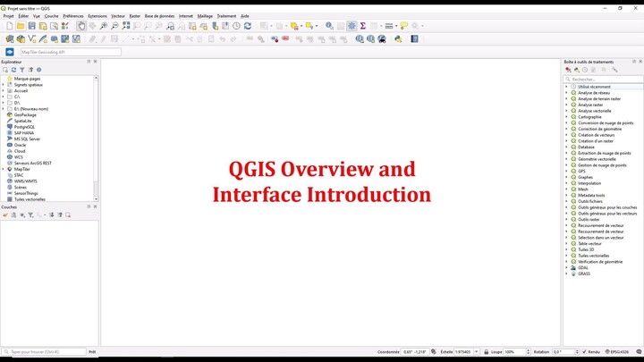The width and height of the screenshot is (644, 362).
Task: Click the Loupe magnifier stepper arrows
Action: click(x=529, y=352)
